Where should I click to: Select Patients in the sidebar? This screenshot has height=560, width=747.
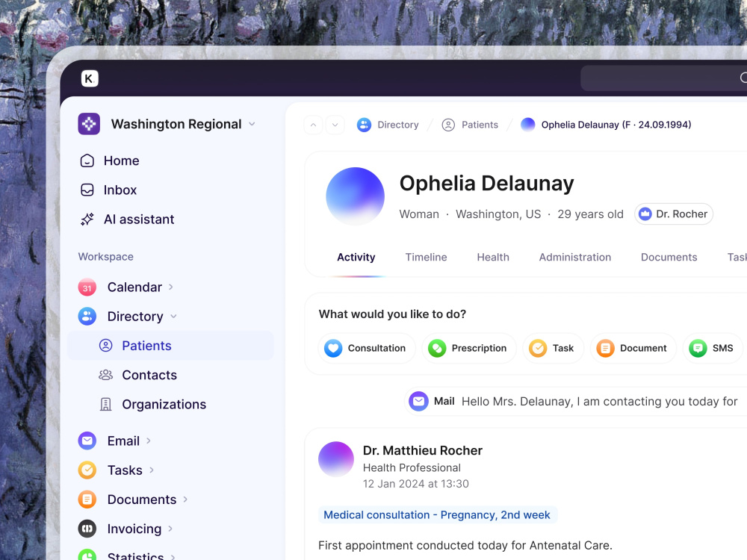(x=170, y=346)
